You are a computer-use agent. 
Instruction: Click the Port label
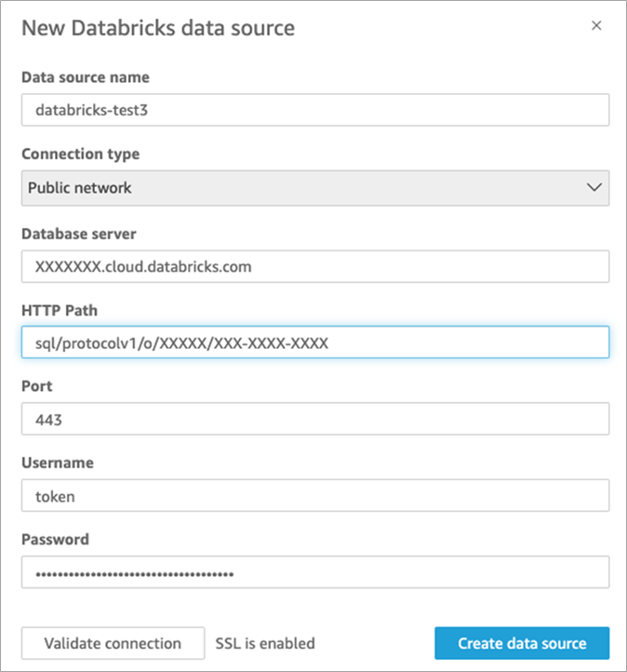point(37,386)
